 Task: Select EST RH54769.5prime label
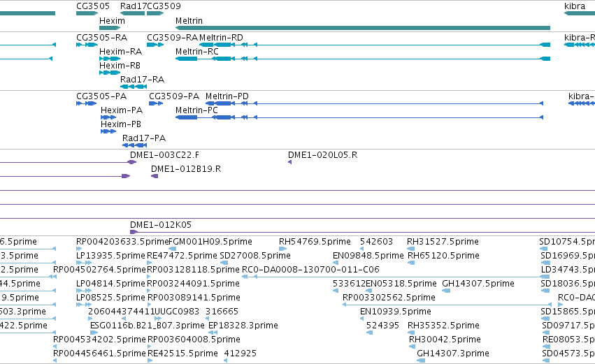click(315, 242)
